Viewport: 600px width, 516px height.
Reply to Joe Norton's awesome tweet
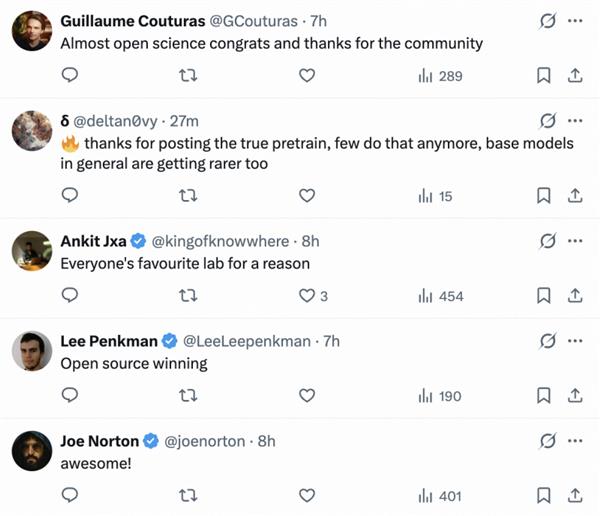(70, 495)
